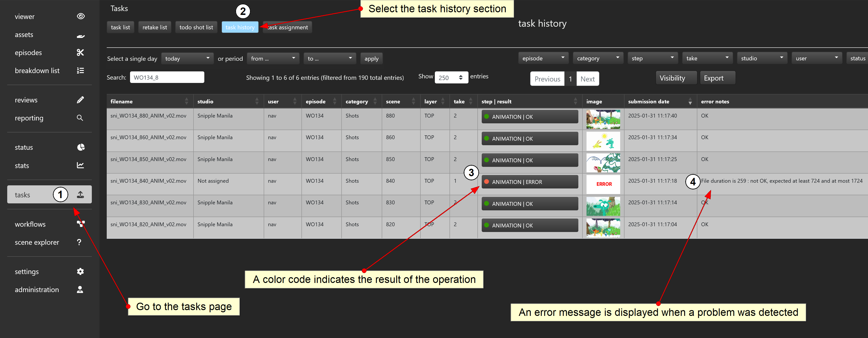Open thumbnail for scene 880 row
The width and height of the screenshot is (868, 338).
[x=603, y=119]
